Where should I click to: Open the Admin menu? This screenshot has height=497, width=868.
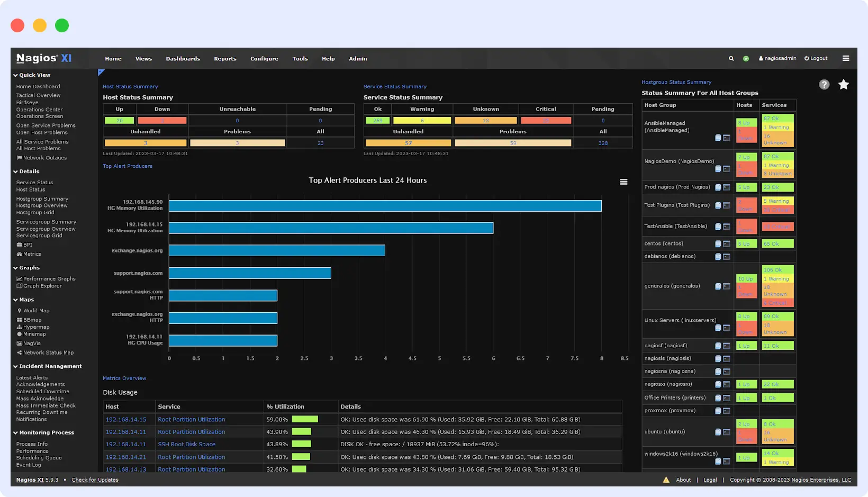pos(358,58)
